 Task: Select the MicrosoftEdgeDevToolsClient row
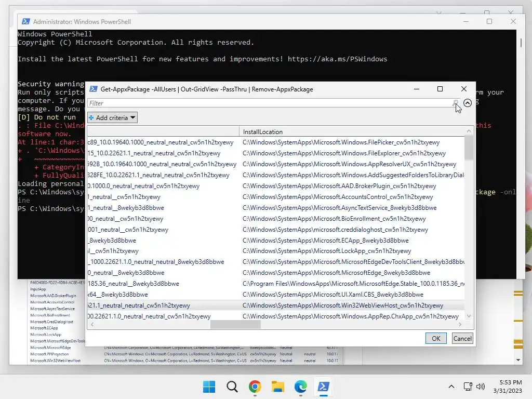pos(275,262)
